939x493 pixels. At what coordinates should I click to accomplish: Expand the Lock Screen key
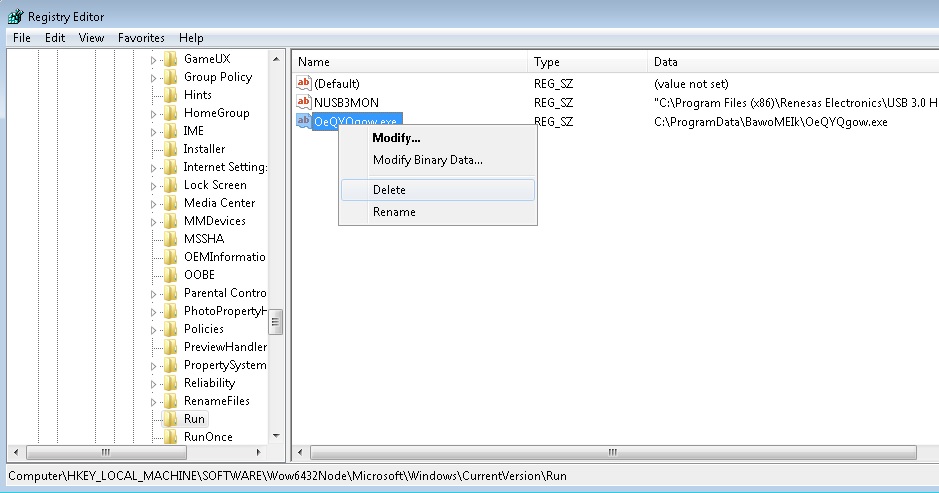pos(153,186)
